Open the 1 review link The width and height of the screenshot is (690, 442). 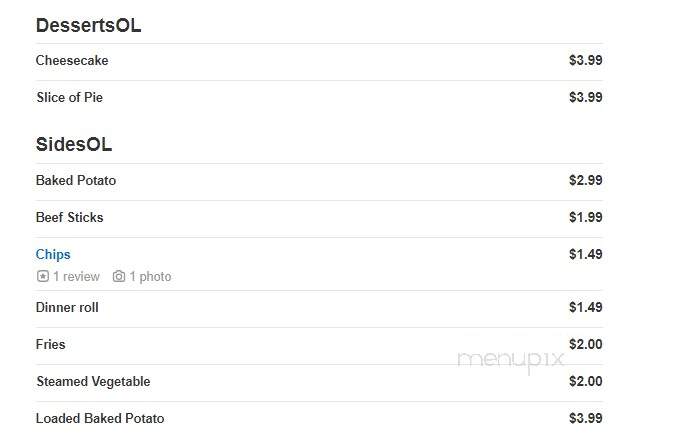pos(77,276)
